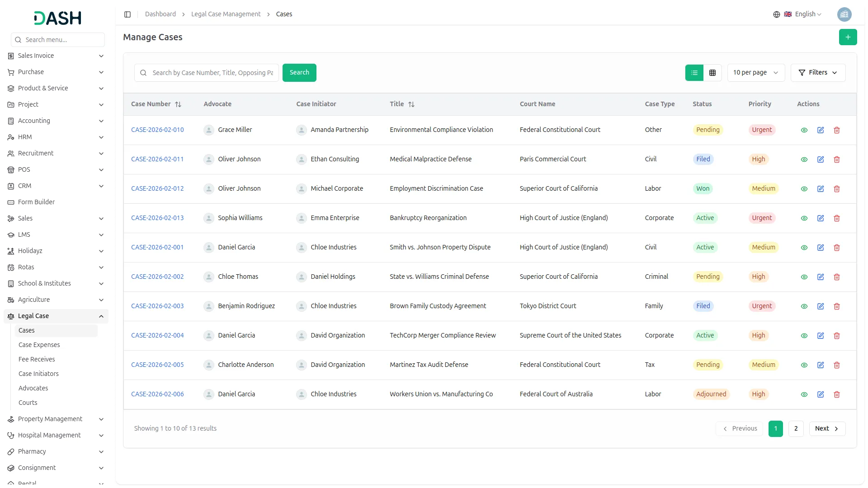View case CASE-2026-02-003 eye icon
The height and width of the screenshot is (488, 868).
(x=804, y=306)
